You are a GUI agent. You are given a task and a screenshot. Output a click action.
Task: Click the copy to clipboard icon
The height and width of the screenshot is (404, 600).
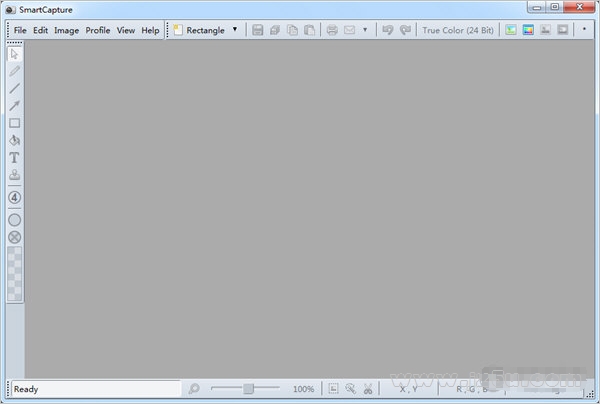coord(292,30)
